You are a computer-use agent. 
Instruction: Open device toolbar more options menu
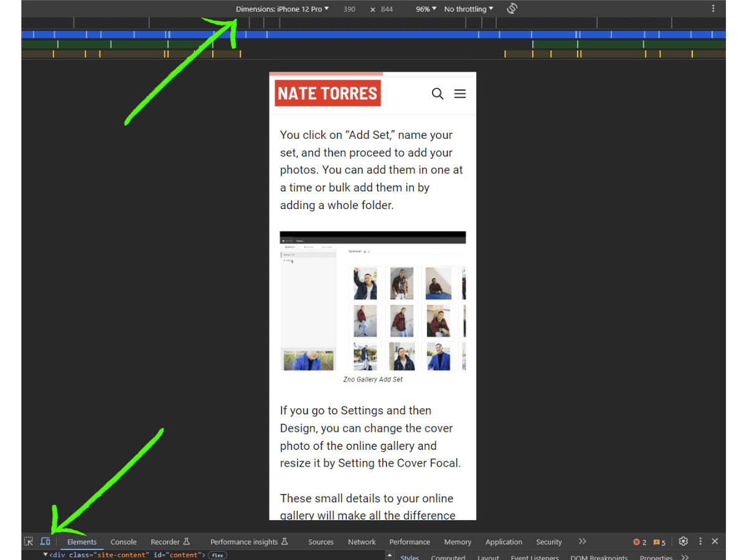713,9
